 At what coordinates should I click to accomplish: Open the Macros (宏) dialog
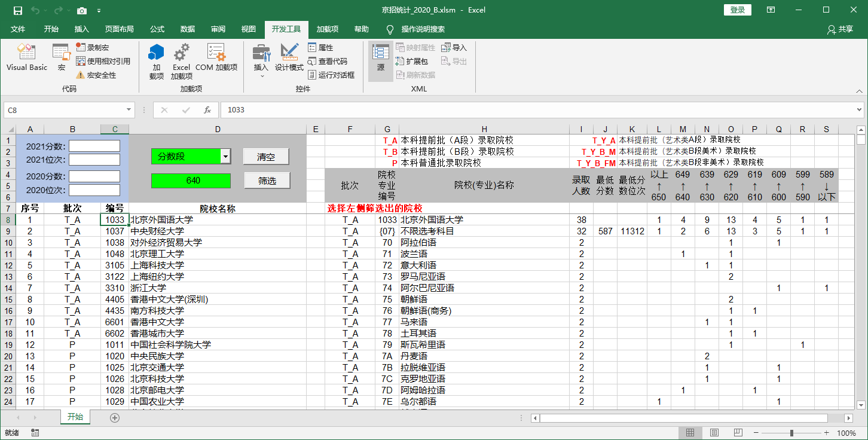coord(62,58)
